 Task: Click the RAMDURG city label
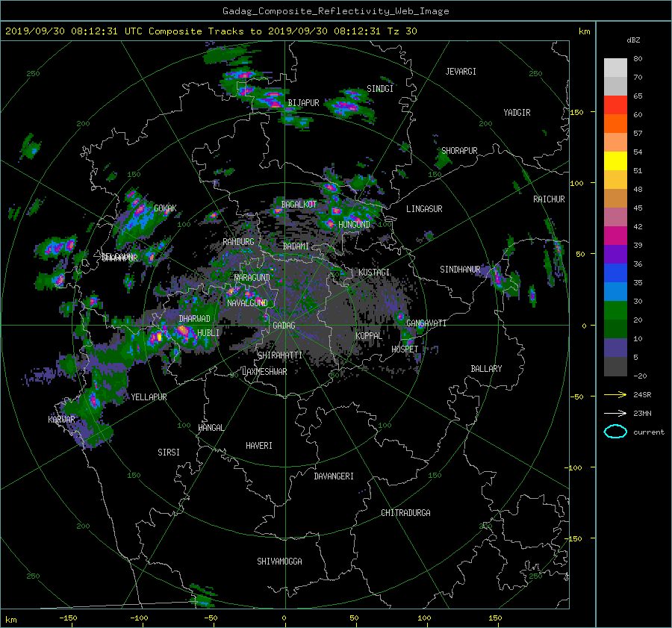pyautogui.click(x=238, y=242)
